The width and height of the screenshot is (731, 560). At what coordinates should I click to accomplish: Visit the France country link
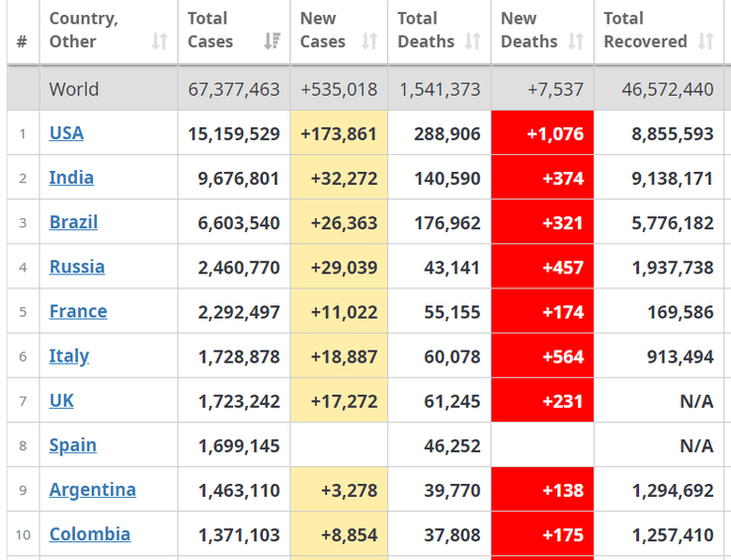pyautogui.click(x=78, y=311)
